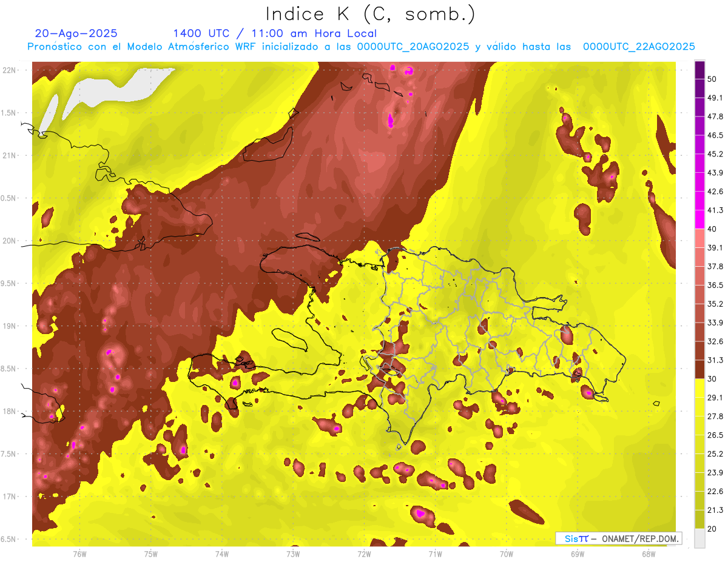Image resolution: width=728 pixels, height=562 pixels.
Task: Click the '71W' longitude label
Action: 435,554
